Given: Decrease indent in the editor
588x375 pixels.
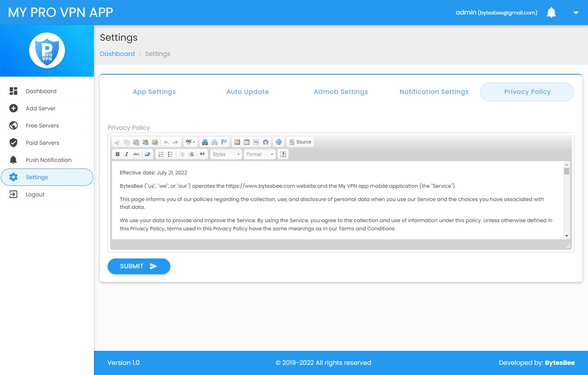Looking at the screenshot, I should [x=181, y=155].
